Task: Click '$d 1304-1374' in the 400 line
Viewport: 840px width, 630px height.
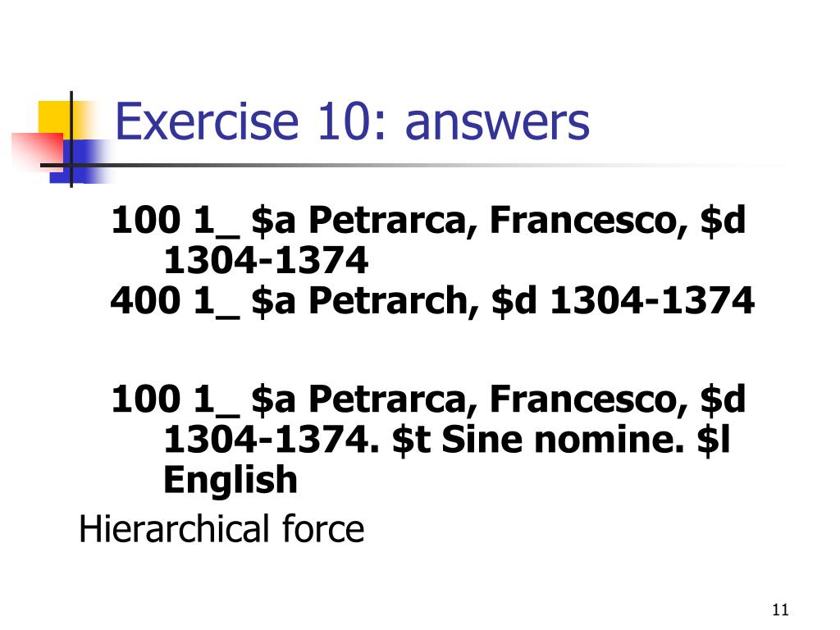Action: pyautogui.click(x=623, y=300)
